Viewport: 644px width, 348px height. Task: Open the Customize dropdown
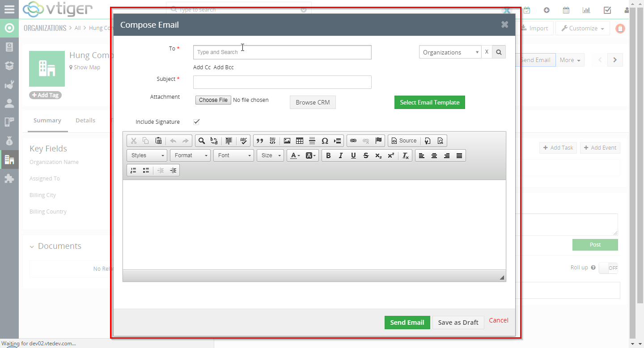click(x=583, y=28)
